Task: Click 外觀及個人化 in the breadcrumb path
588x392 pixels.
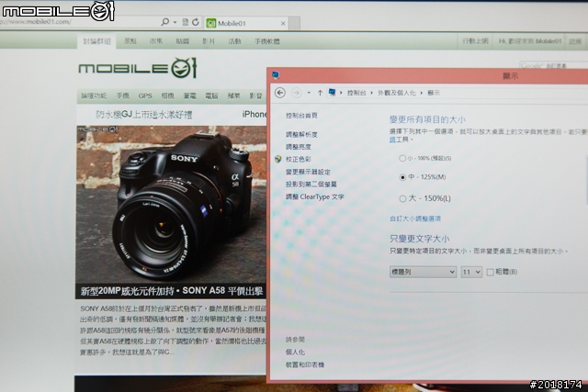Action: click(x=397, y=93)
